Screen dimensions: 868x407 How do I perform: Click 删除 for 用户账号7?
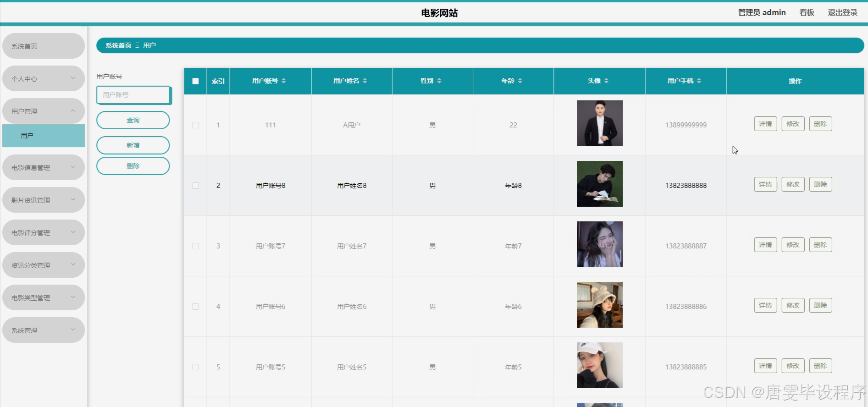coord(820,245)
